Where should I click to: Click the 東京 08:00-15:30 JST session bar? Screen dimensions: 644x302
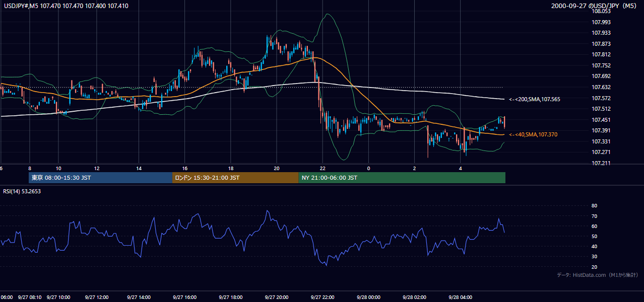[x=100, y=178]
